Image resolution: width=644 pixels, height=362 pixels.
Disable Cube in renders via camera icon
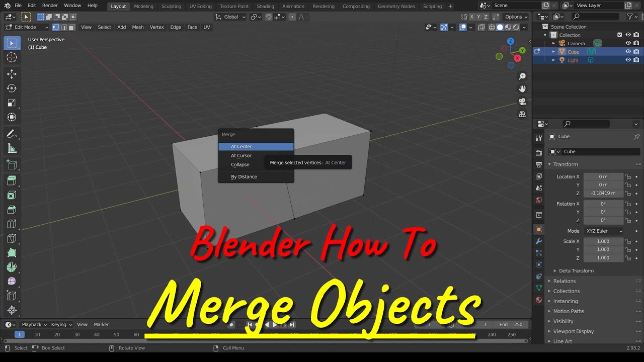pyautogui.click(x=636, y=52)
